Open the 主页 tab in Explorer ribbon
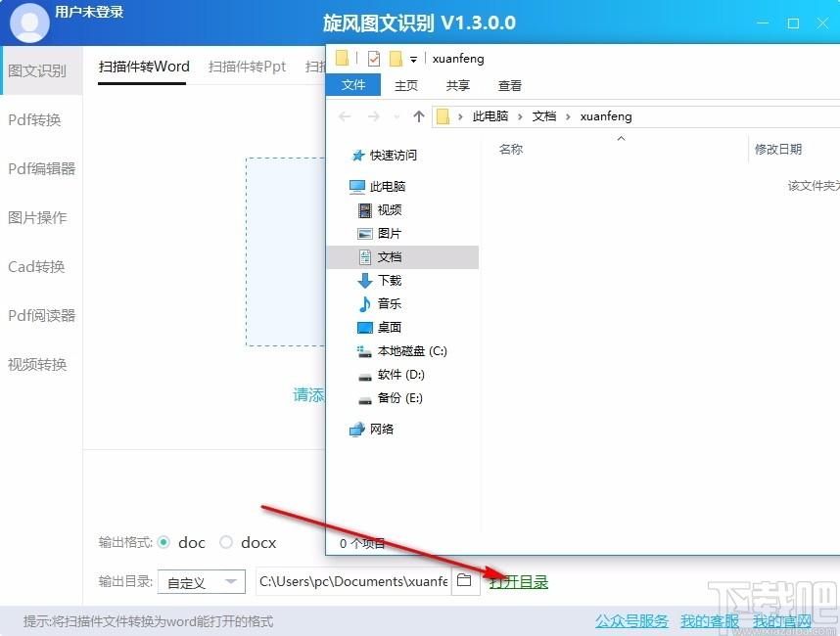840x636 pixels. [x=406, y=86]
